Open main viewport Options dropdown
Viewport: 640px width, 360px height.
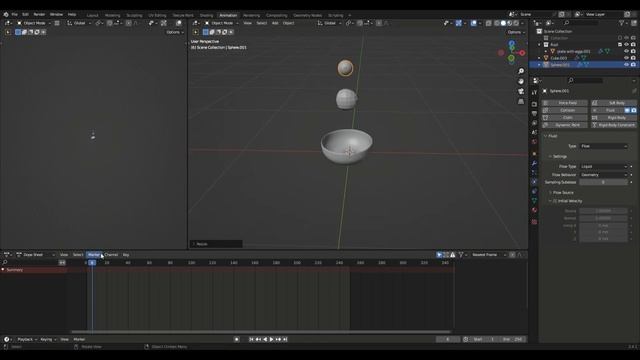tap(516, 32)
